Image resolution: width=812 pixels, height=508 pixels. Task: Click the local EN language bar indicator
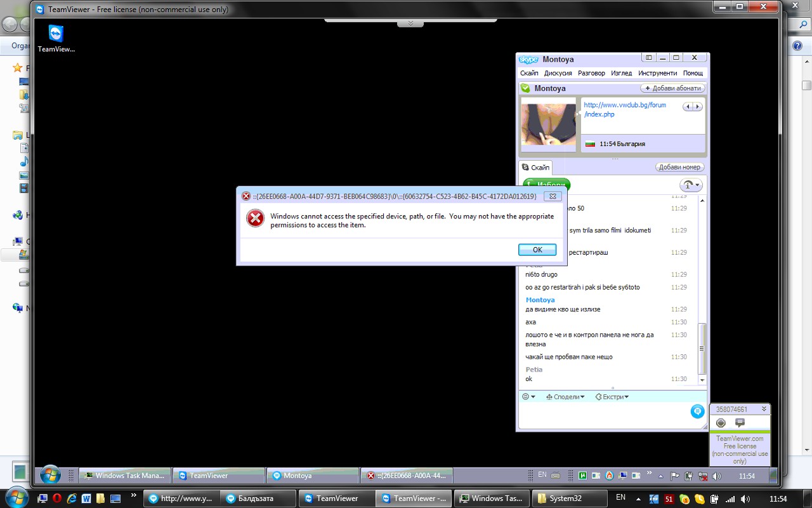[620, 497]
